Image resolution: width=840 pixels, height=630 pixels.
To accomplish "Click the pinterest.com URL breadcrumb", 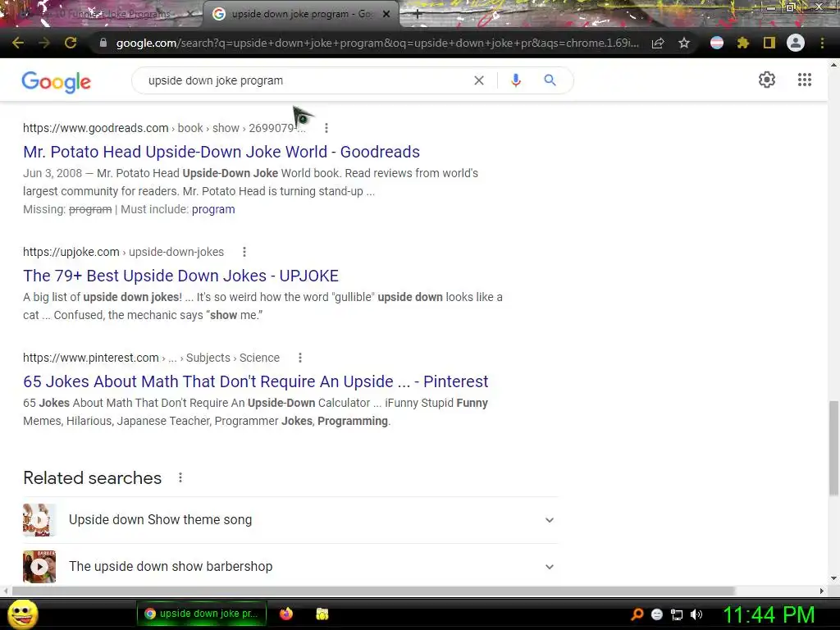I will click(151, 358).
